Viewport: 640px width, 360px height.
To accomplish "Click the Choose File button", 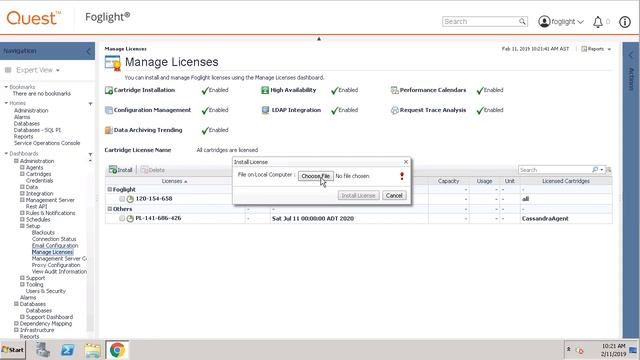I will coord(316,176).
